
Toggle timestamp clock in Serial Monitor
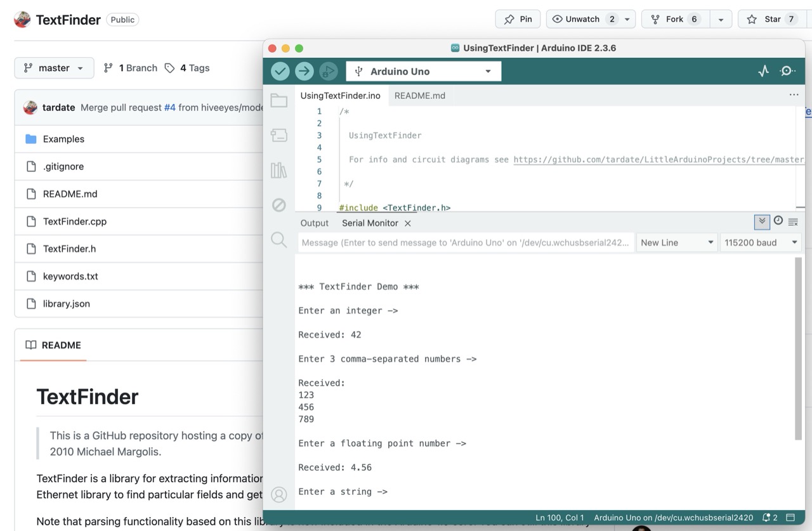(x=778, y=221)
